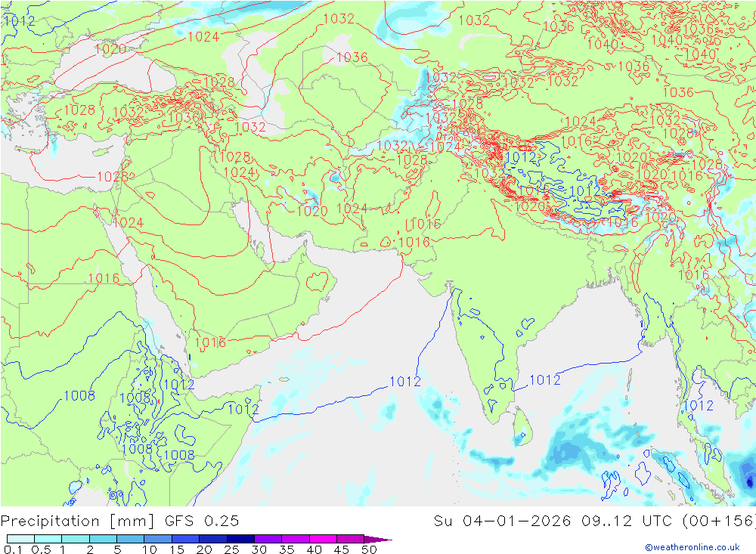Select the 30–35 mm violet legend swatch

(268, 539)
